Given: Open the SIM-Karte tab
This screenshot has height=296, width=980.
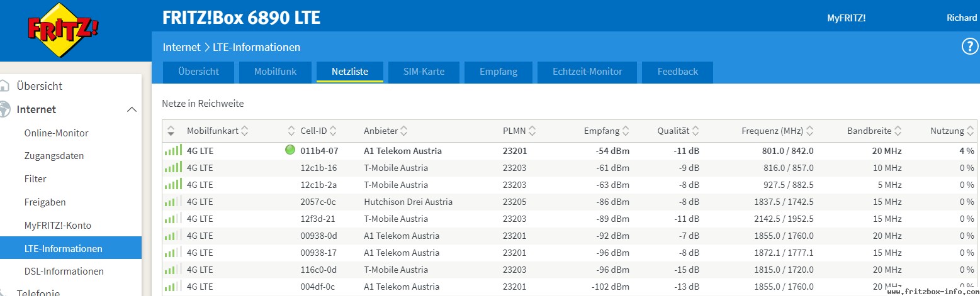Looking at the screenshot, I should [x=424, y=72].
